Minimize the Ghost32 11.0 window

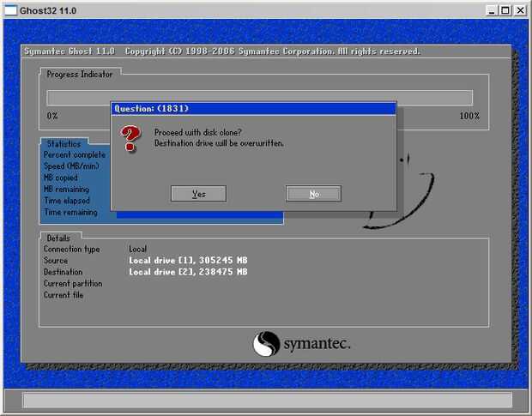(x=491, y=10)
